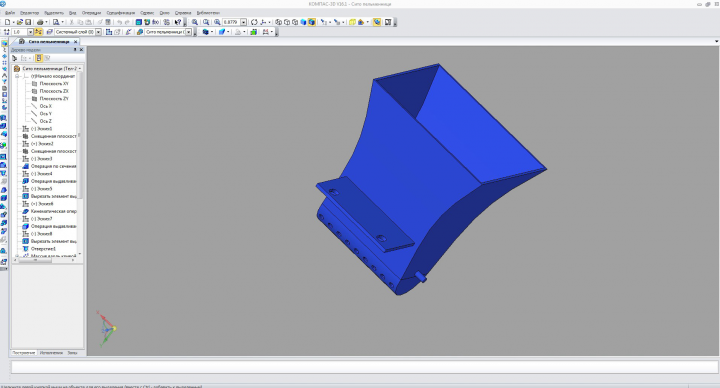Select Плоскость XY in the tree
This screenshot has width=720, height=388.
54,84
